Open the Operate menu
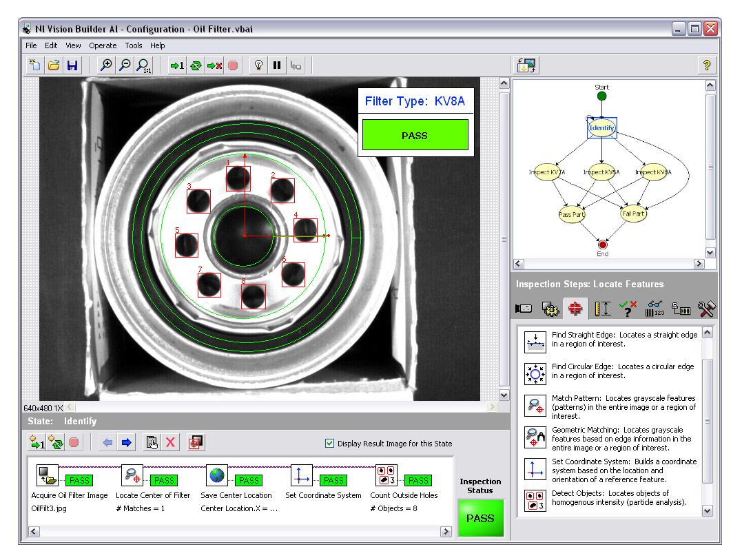742x560 pixels. click(103, 45)
